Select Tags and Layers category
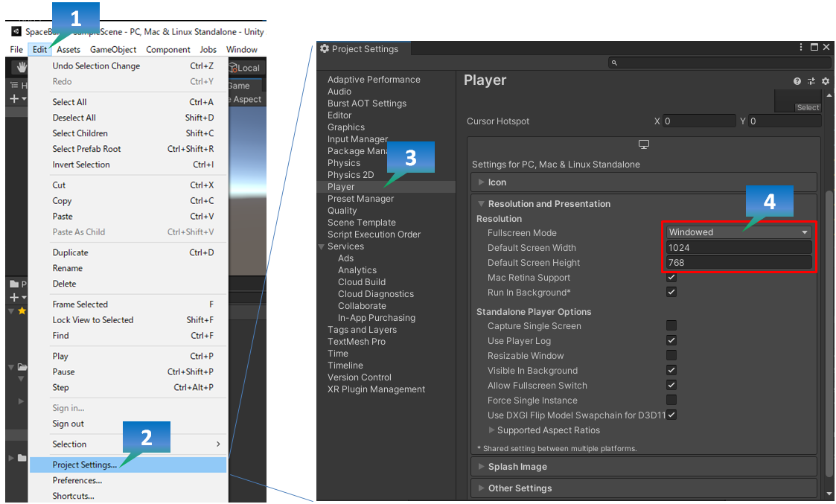 click(362, 330)
